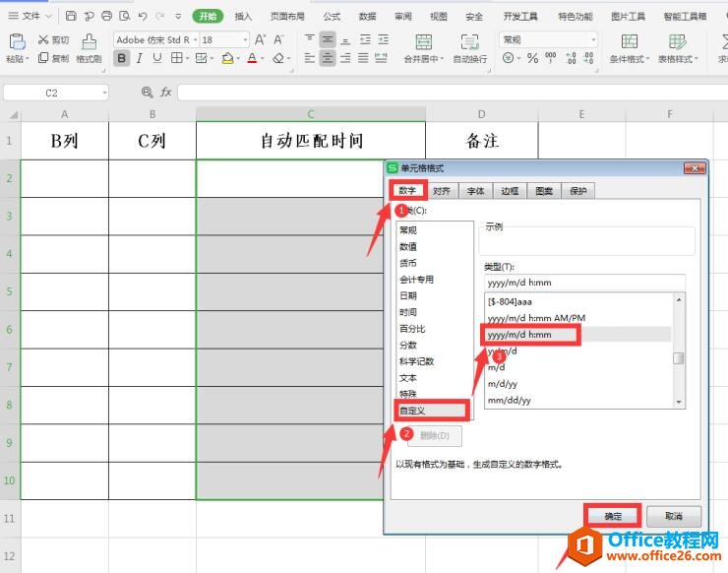This screenshot has width=728, height=573.
Task: Click the Conditional Formatting (条件格式) icon
Action: point(629,42)
